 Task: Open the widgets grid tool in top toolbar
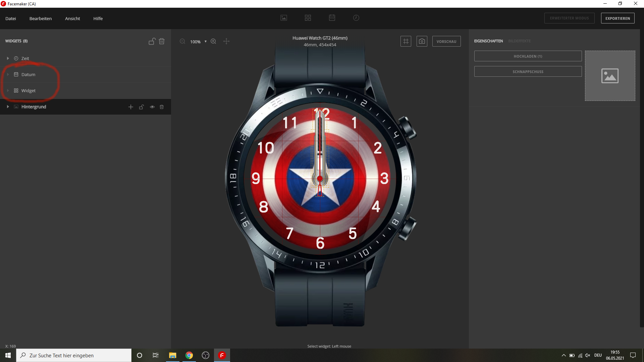click(x=308, y=18)
